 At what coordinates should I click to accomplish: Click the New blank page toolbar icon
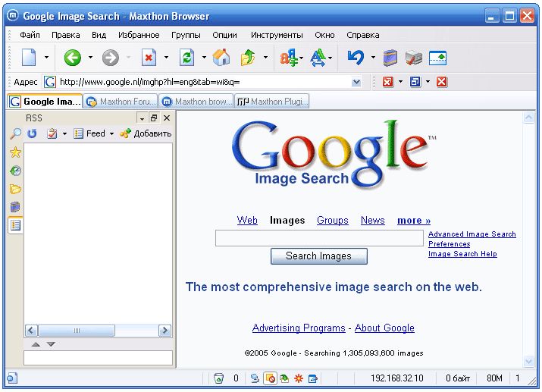coord(29,58)
